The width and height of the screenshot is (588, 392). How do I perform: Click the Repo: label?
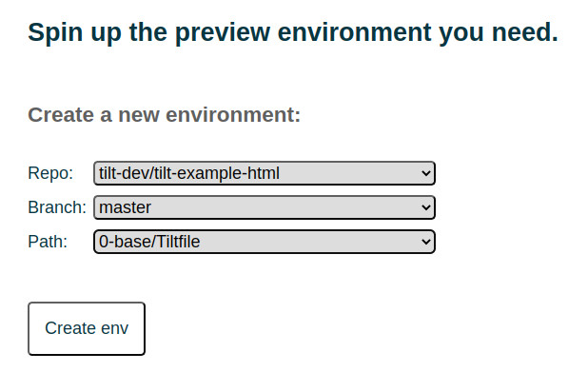[x=50, y=173]
